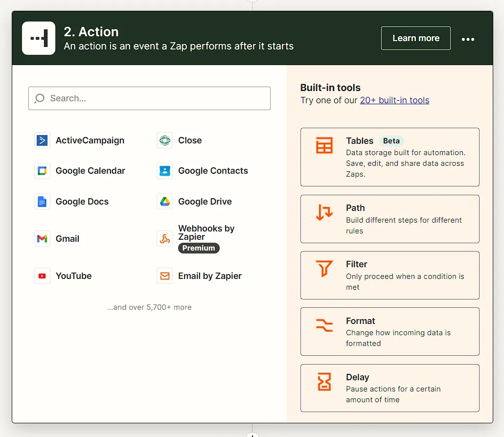Pick the Webhooks by Zapier icon
504x437 pixels.
click(x=165, y=239)
